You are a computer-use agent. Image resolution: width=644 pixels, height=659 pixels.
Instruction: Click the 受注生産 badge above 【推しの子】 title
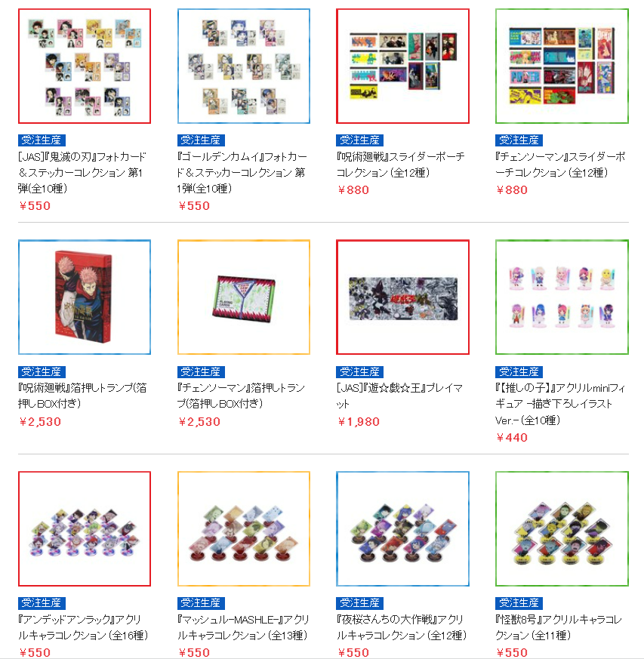(x=519, y=371)
